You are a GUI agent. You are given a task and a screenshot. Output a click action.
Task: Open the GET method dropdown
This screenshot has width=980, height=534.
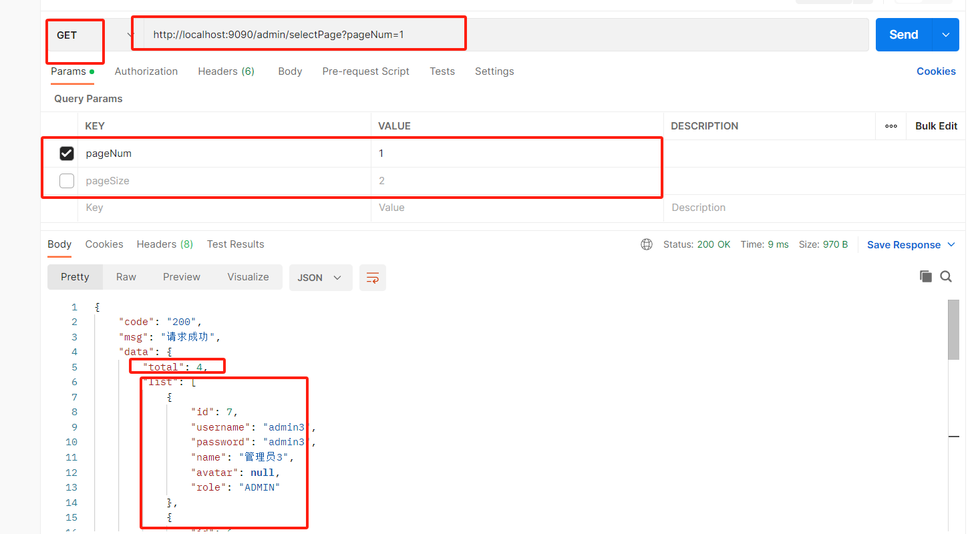point(94,35)
